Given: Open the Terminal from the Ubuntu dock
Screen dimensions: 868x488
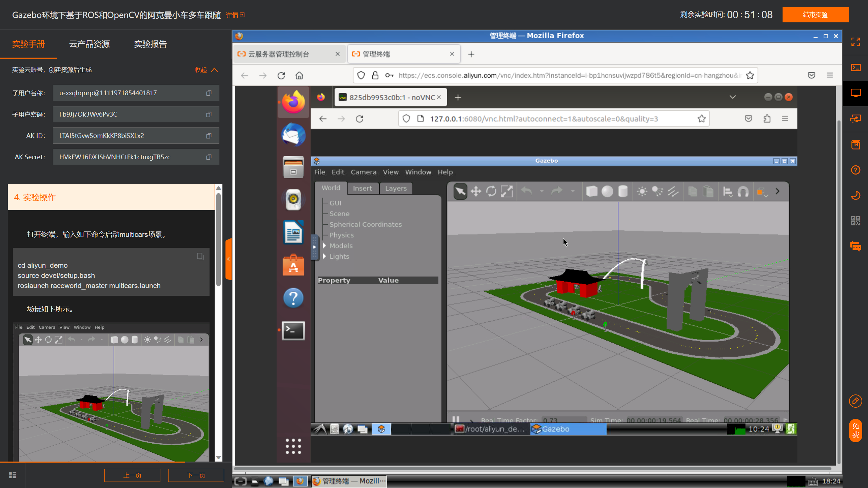Looking at the screenshot, I should click(293, 330).
